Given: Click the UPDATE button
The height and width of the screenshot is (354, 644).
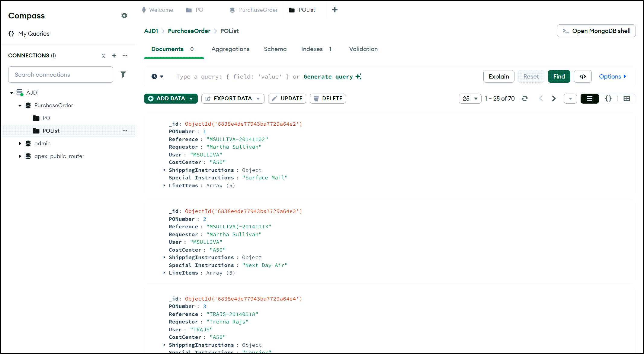Looking at the screenshot, I should coord(287,98).
